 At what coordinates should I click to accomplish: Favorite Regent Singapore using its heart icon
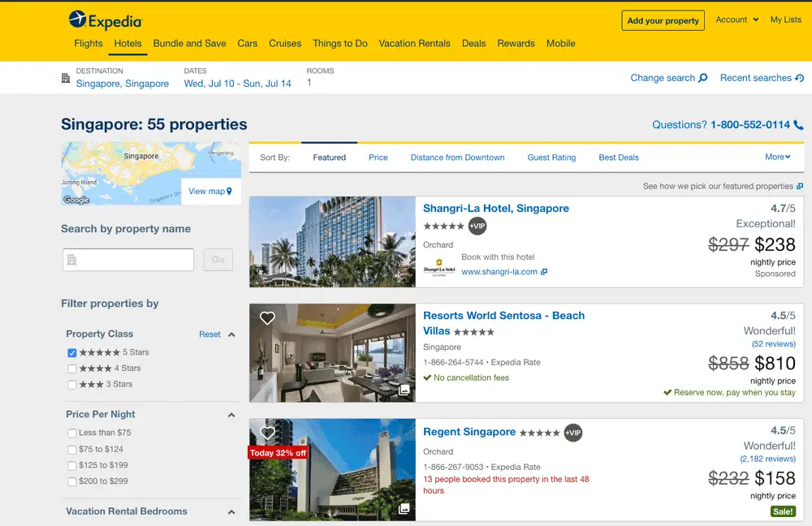pyautogui.click(x=267, y=433)
